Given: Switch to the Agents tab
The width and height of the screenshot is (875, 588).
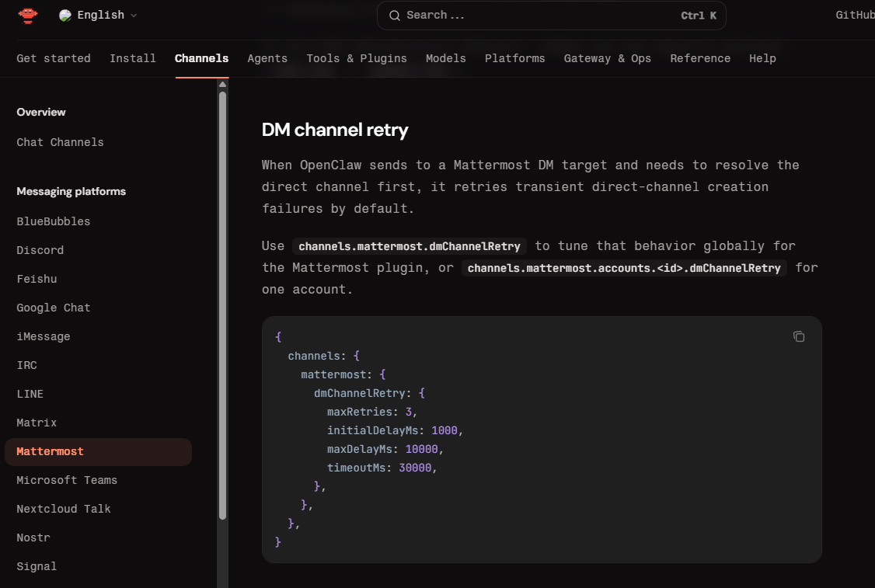Looking at the screenshot, I should coord(267,58).
